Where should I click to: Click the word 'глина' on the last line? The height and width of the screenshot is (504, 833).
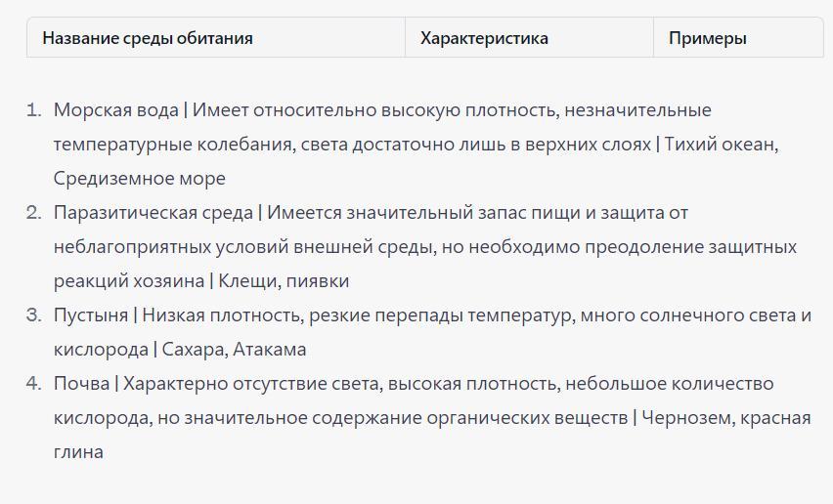[78, 452]
